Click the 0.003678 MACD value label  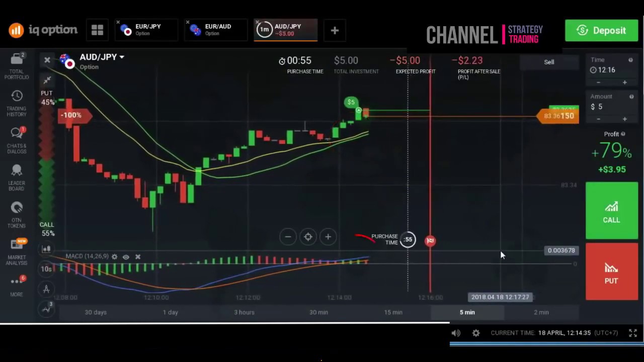[561, 250]
